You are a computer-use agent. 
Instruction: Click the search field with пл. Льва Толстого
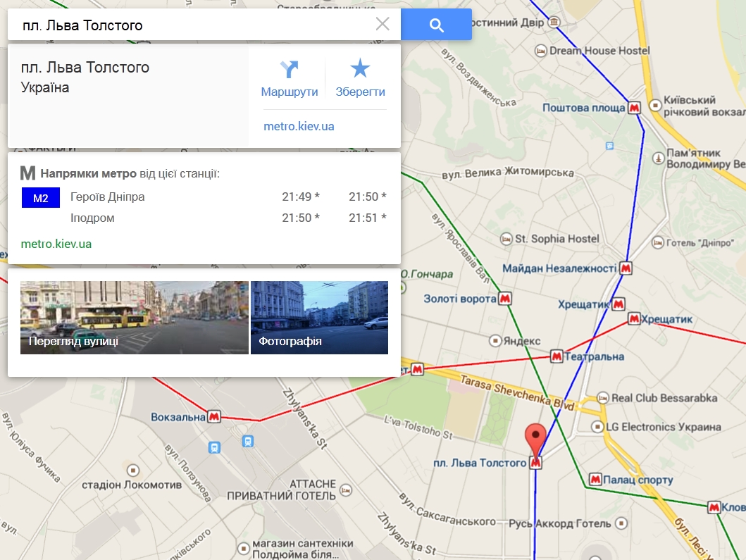[x=190, y=24]
